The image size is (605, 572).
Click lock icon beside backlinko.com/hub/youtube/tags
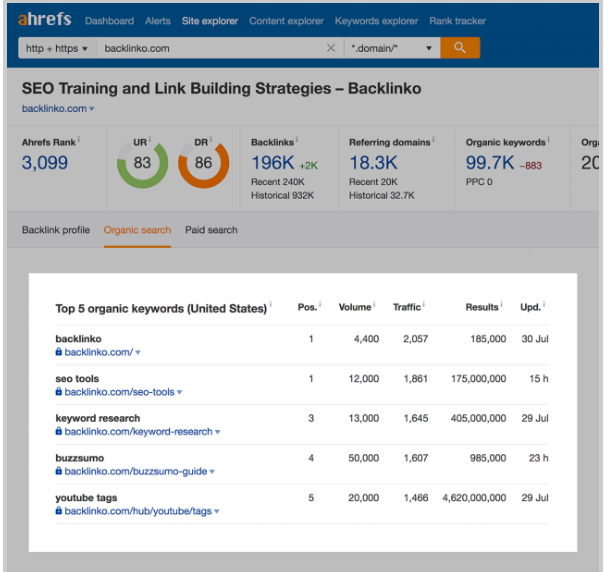[x=59, y=510]
